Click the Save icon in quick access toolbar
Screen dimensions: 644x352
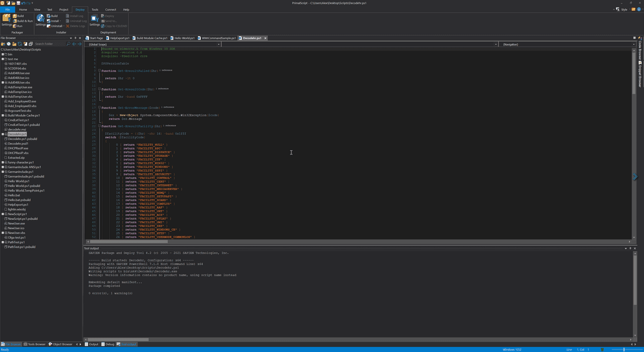coord(18,3)
